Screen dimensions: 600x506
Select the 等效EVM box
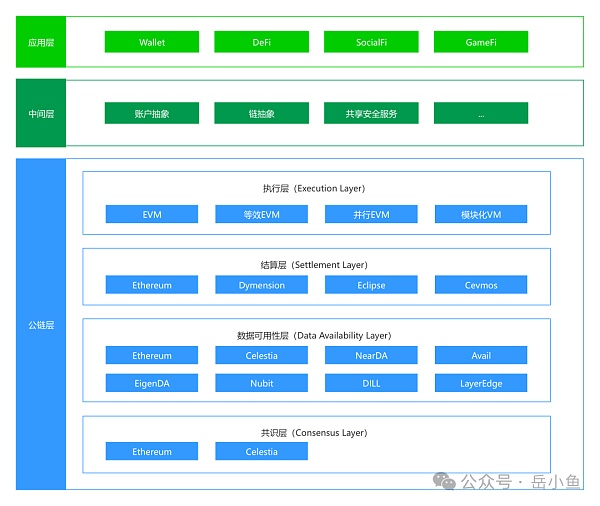[261, 215]
